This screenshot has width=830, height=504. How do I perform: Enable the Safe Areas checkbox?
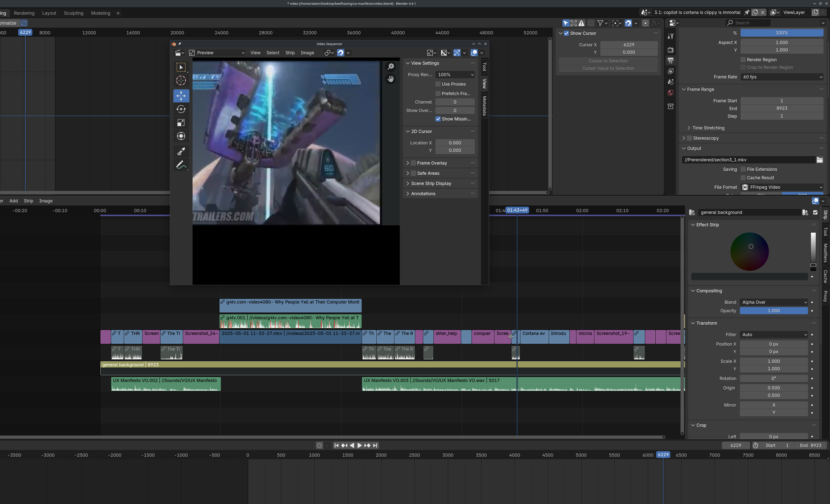tap(413, 173)
